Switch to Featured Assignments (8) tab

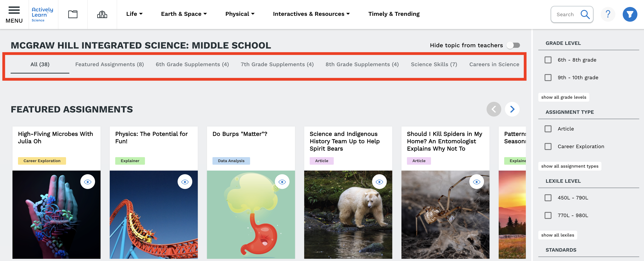coord(110,64)
